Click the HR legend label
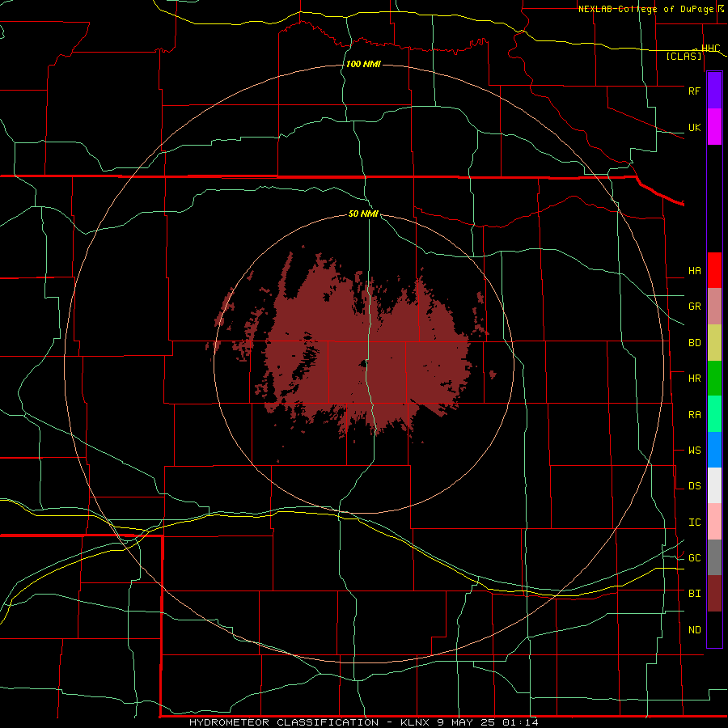Image resolution: width=728 pixels, height=728 pixels. pos(694,379)
